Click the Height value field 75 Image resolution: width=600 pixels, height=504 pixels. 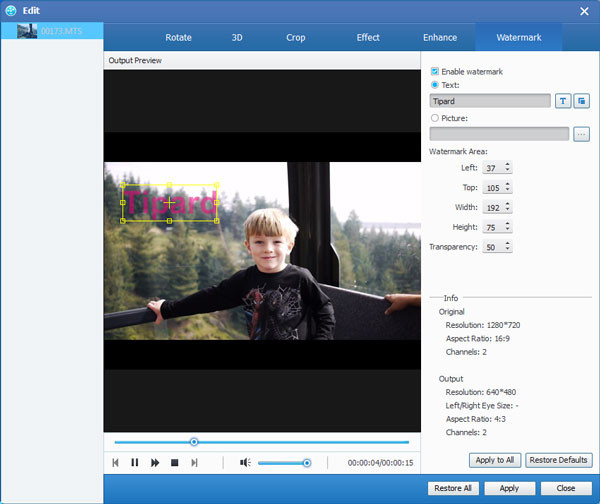click(x=493, y=227)
